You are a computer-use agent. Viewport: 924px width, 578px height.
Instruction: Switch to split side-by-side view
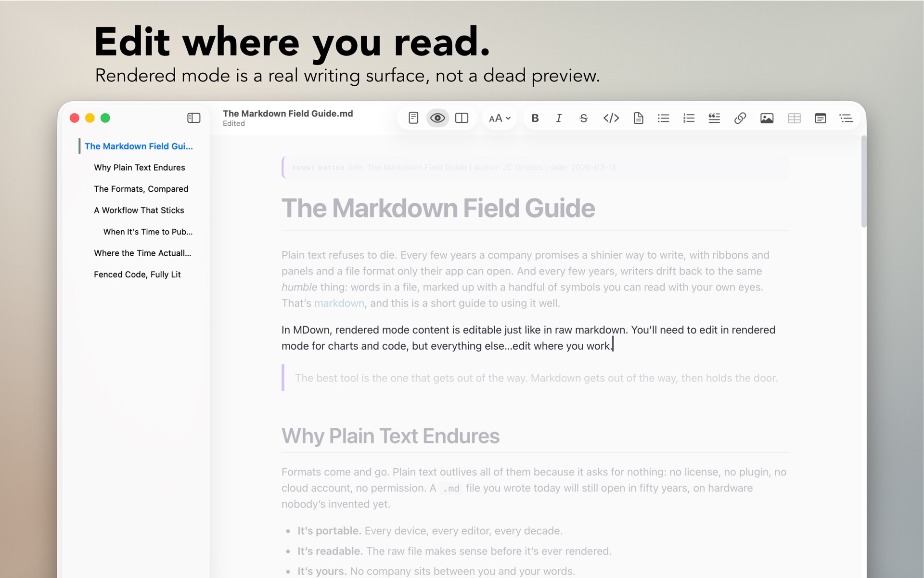(462, 118)
